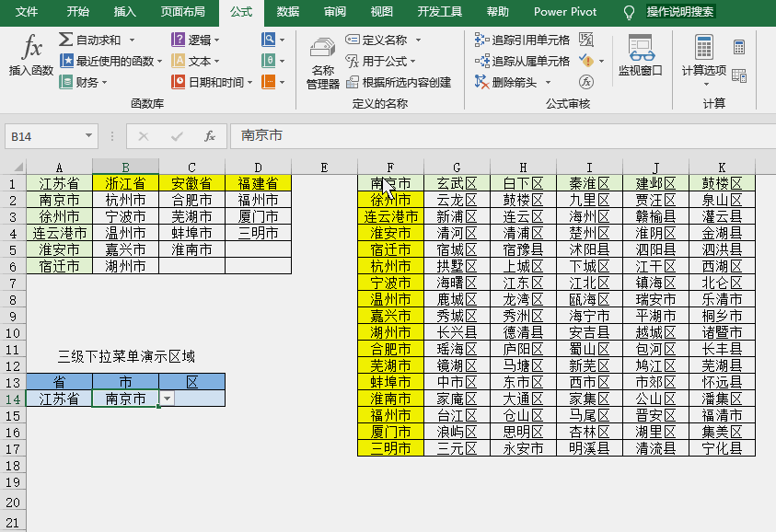The height and width of the screenshot is (532, 776).
Task: Click Trace Precedents (追踪引用单元格)
Action: point(531,40)
